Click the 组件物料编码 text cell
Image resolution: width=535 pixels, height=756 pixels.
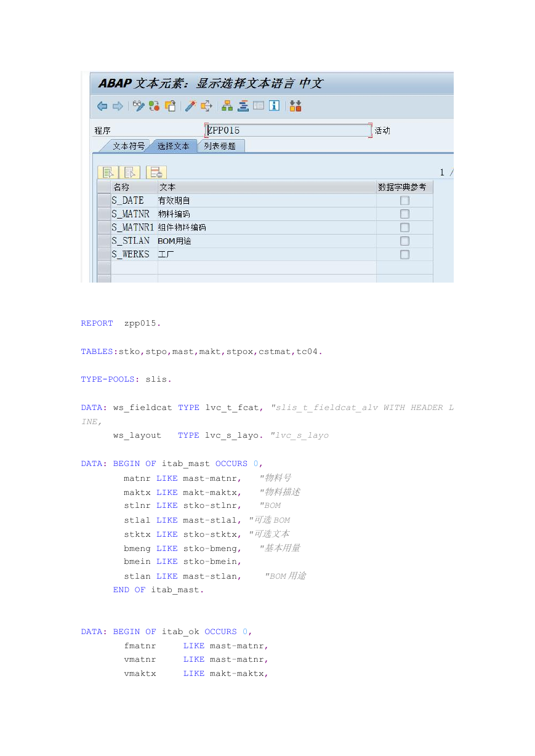(x=267, y=228)
